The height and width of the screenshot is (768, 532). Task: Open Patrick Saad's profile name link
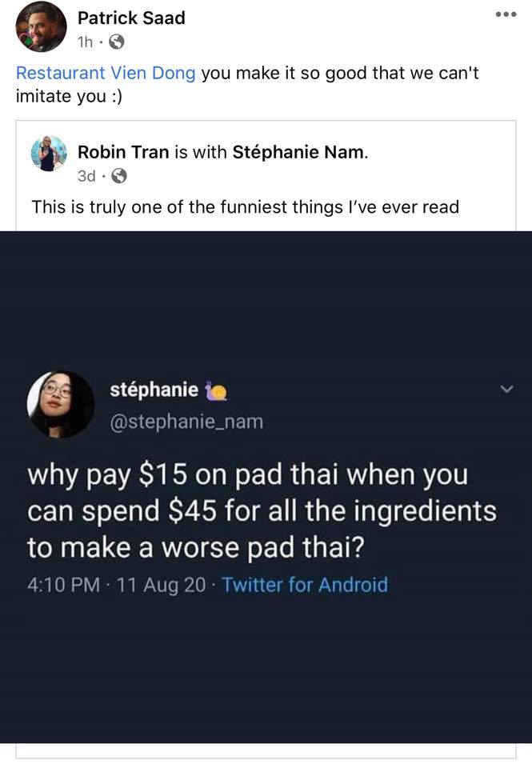(x=131, y=18)
